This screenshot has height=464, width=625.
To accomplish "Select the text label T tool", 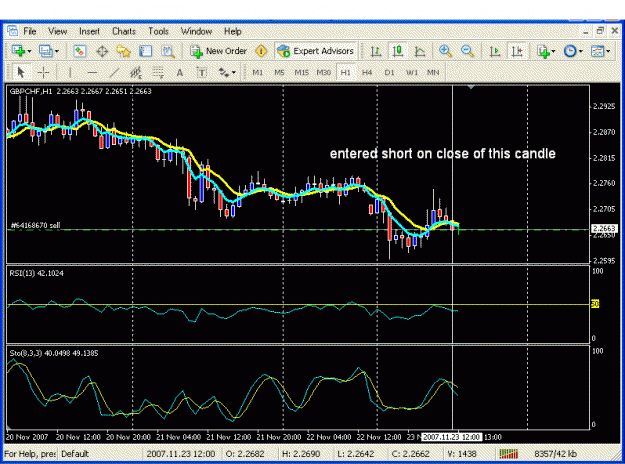I will pos(202,72).
